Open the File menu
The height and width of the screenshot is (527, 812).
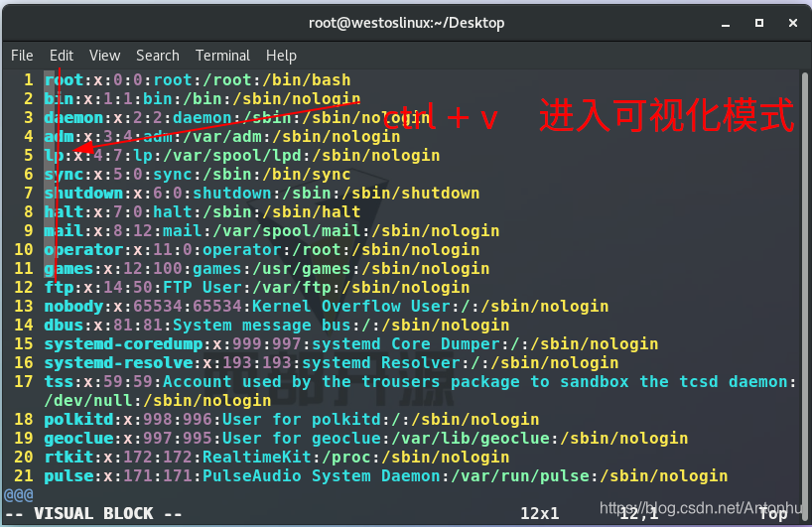click(22, 56)
